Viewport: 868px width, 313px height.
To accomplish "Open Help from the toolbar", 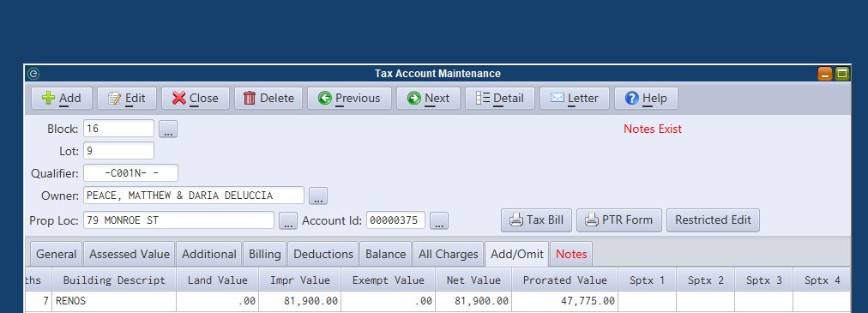I will pyautogui.click(x=646, y=99).
